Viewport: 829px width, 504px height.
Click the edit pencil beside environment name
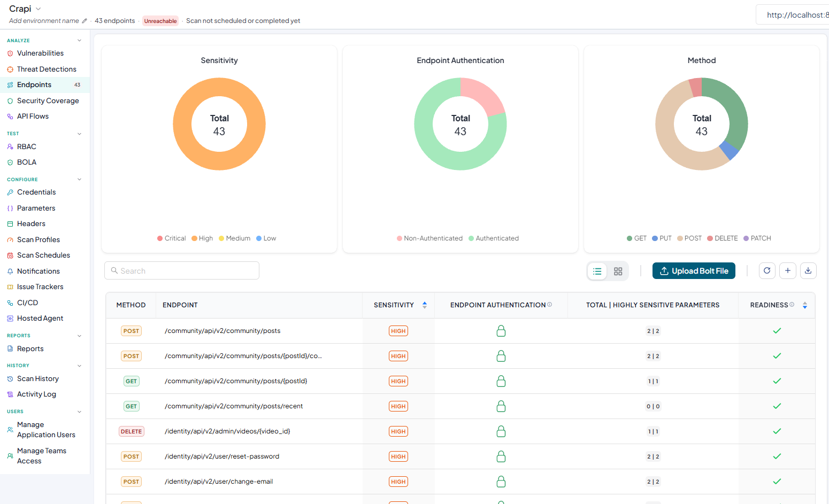click(x=85, y=21)
